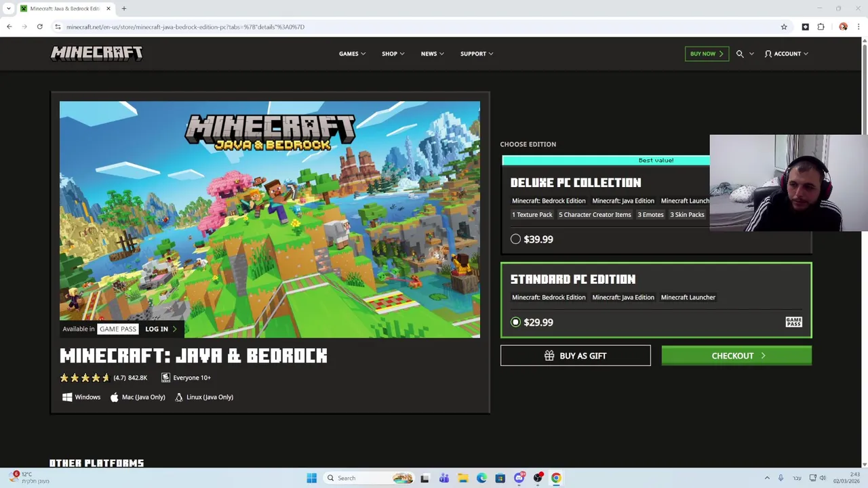The height and width of the screenshot is (488, 868).
Task: Expand the News menu
Action: pos(432,54)
